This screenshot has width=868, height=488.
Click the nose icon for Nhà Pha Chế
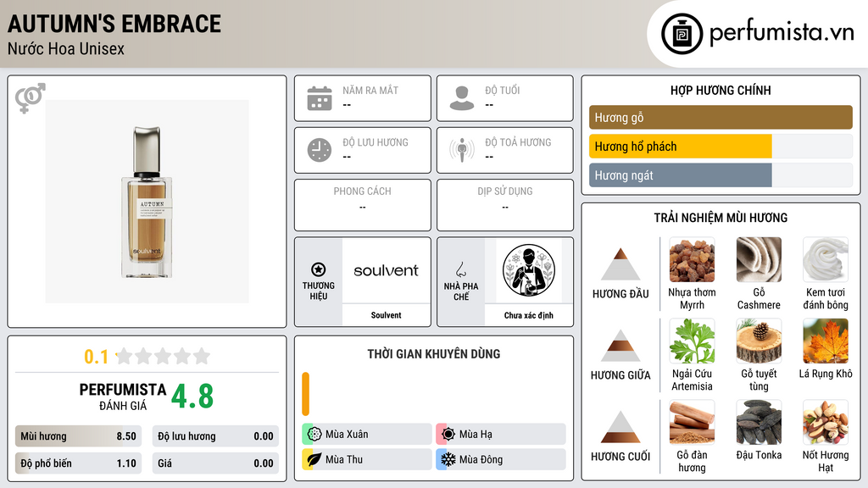tap(460, 269)
